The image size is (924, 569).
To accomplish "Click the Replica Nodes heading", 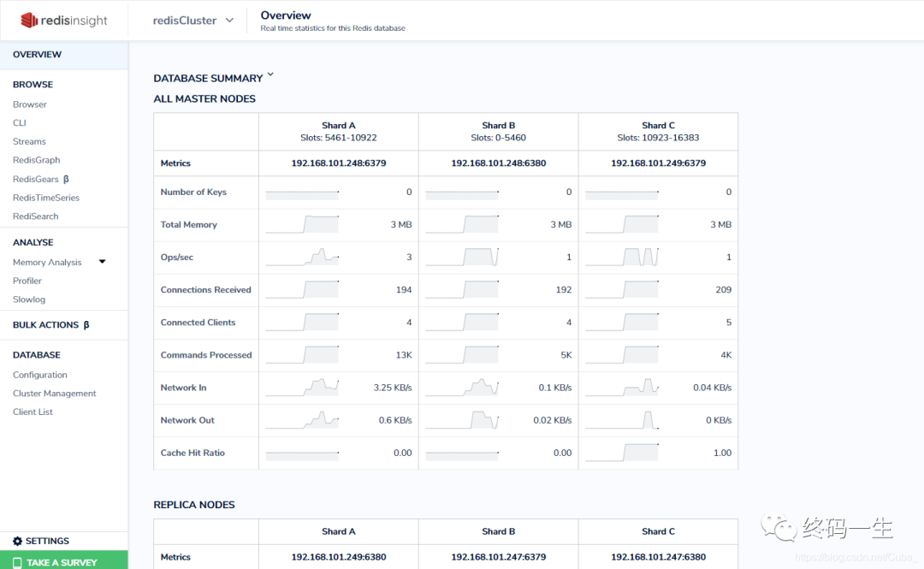I will 194,505.
